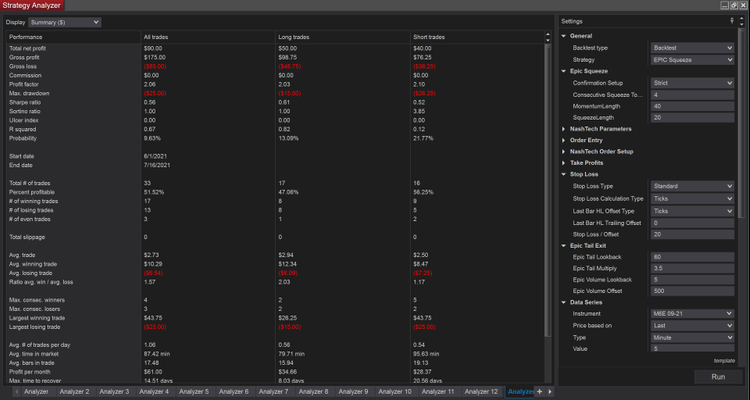Open the Display Summary ($) dropdown
Image resolution: width=750 pixels, height=400 pixels.
66,21
